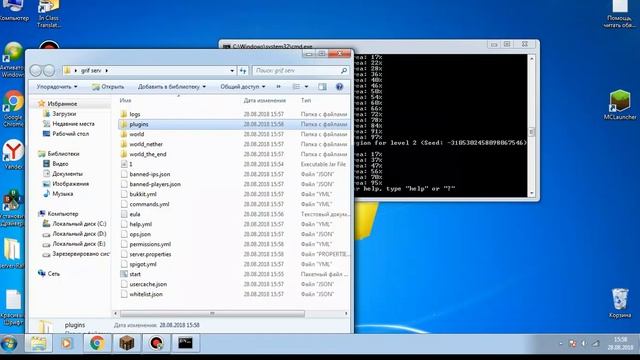Select Компьютер in navigation pane
640x360 pixels.
(63, 214)
